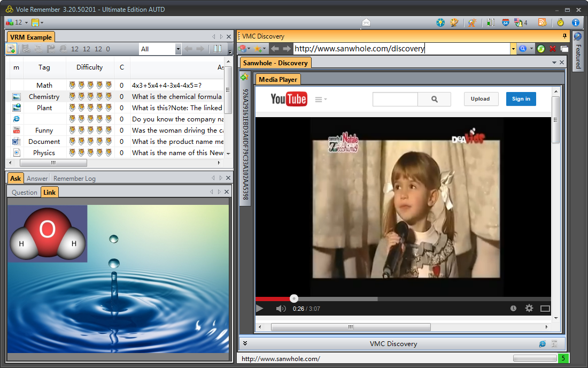Toggle the two-column view icon in VRM toolbar
This screenshot has width=588, height=368.
[218, 49]
